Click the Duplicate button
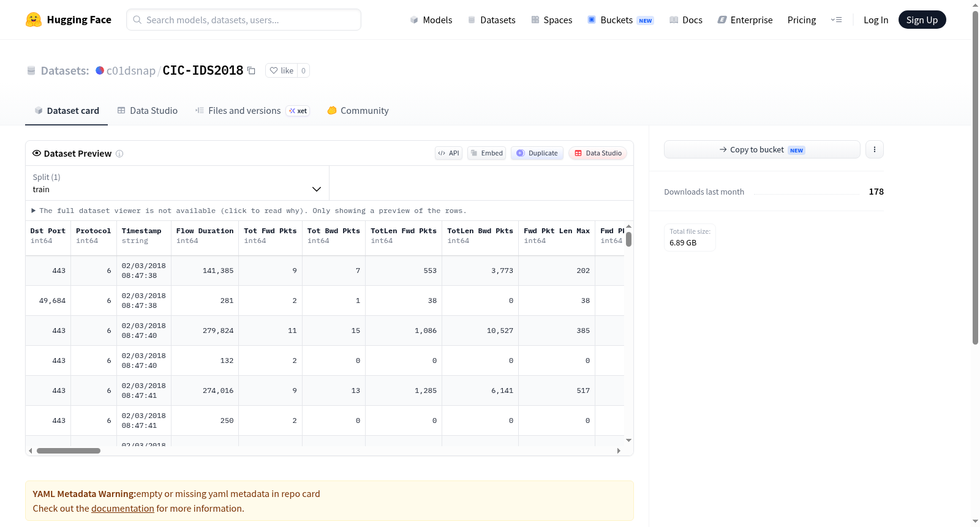 tap(537, 153)
